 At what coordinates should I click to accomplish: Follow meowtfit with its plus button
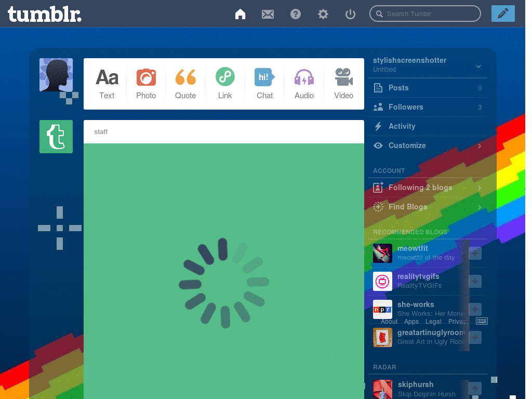pyautogui.click(x=475, y=253)
